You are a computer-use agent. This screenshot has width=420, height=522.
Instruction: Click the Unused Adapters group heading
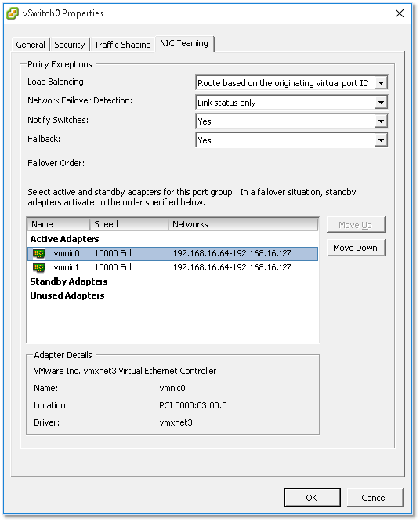(67, 295)
